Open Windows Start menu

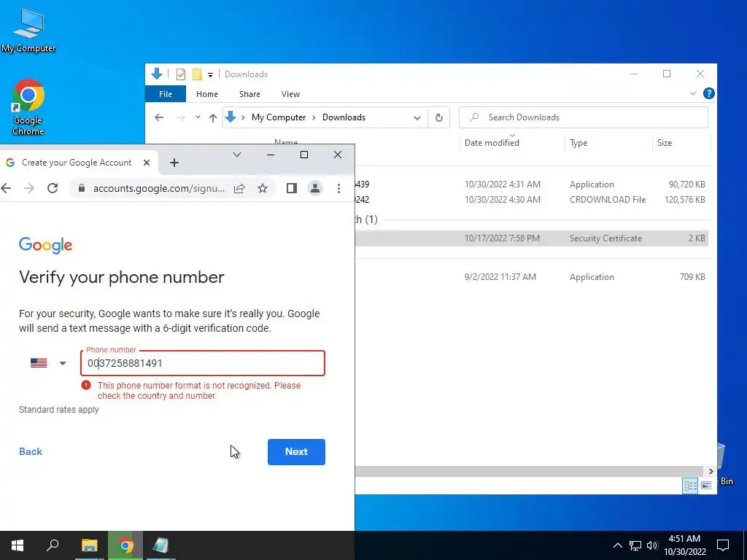point(18,545)
